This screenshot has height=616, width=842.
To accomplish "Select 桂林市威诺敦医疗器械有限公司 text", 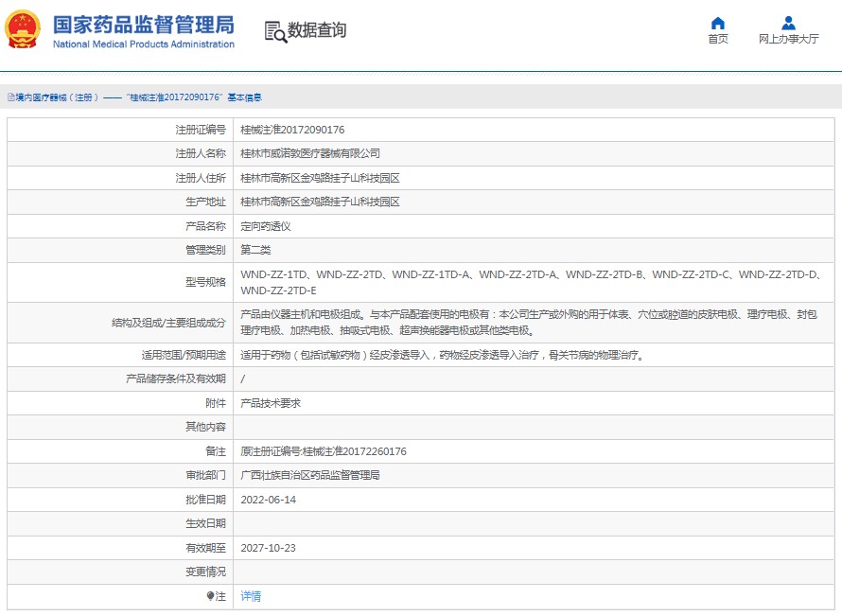I will [x=310, y=153].
